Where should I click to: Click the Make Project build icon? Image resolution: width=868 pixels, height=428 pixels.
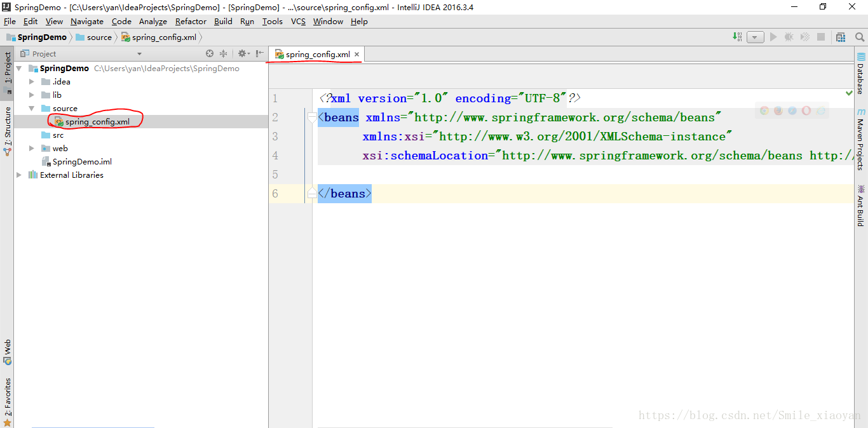737,37
